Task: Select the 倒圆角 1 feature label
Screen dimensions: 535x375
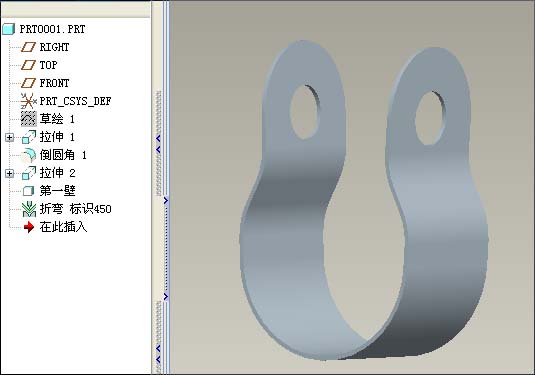Action: point(63,155)
